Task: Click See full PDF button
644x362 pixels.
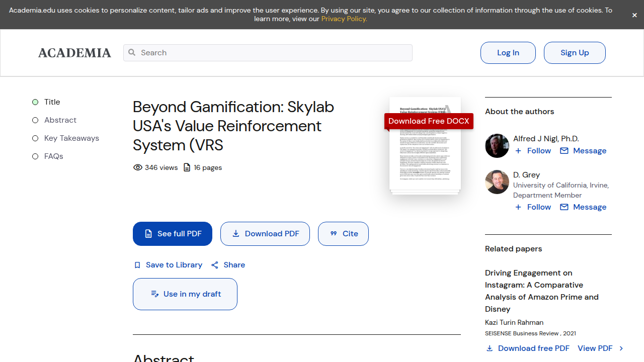Action: pos(173,234)
